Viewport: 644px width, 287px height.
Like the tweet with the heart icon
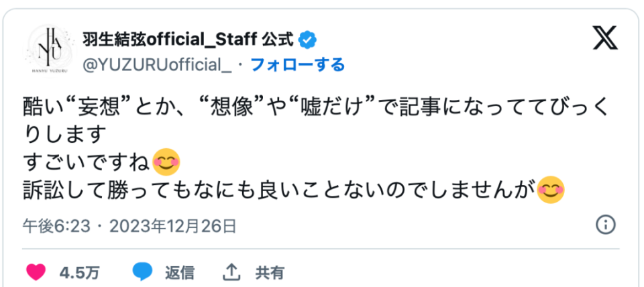(35, 272)
